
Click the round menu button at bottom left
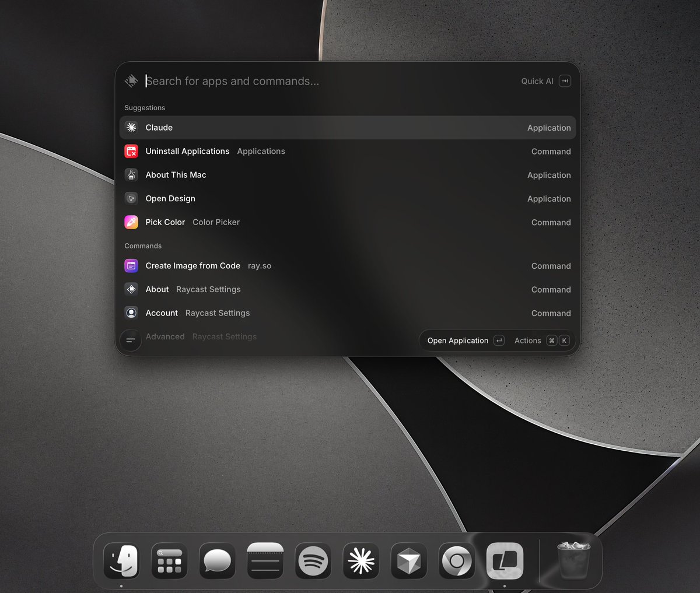[130, 340]
